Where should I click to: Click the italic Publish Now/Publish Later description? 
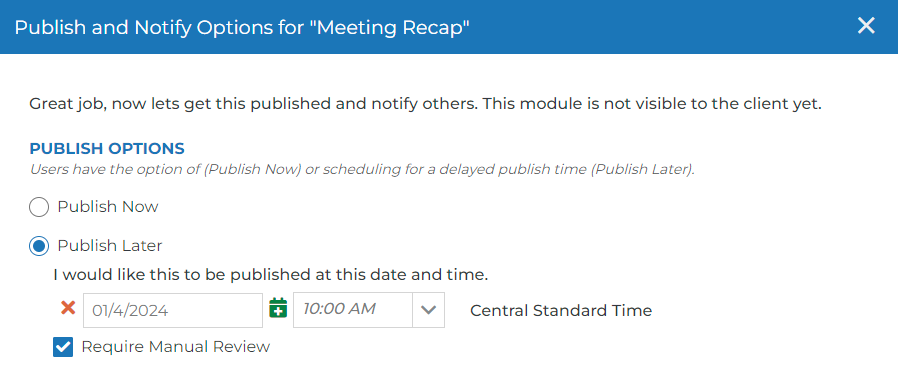362,170
